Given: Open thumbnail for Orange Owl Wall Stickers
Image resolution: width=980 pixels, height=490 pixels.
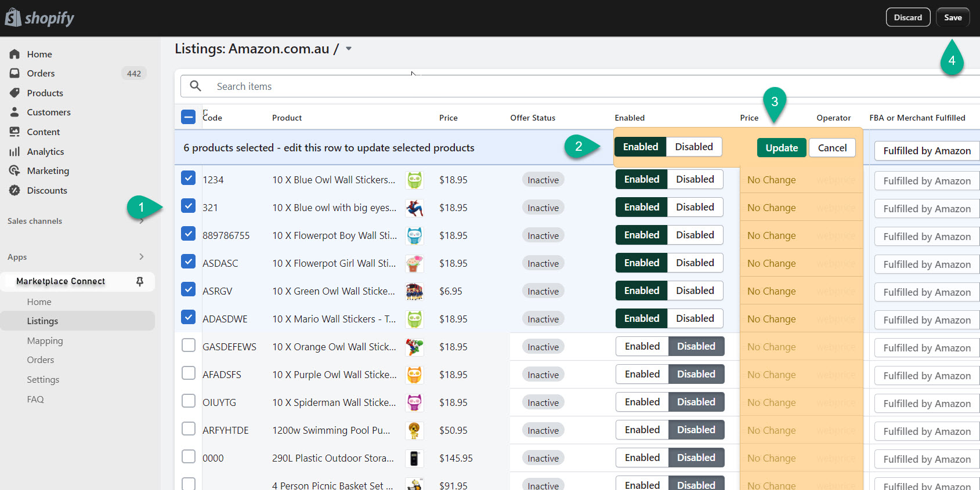Looking at the screenshot, I should (414, 347).
